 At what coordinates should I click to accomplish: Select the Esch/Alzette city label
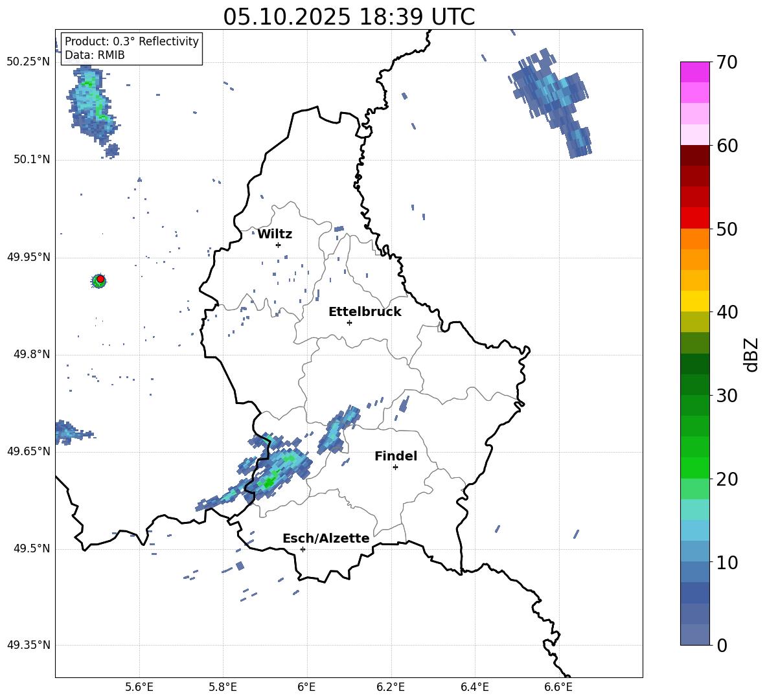coord(326,538)
